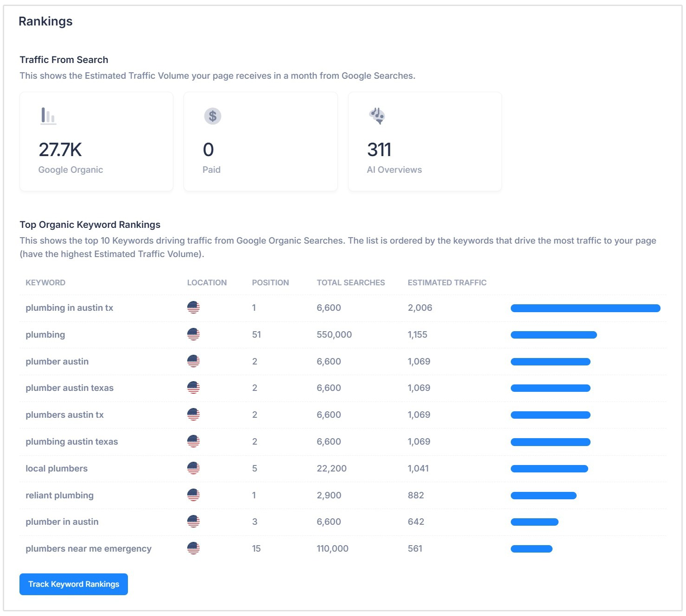Select the 22,200 total searches value
This screenshot has height=616, width=686.
coord(332,468)
